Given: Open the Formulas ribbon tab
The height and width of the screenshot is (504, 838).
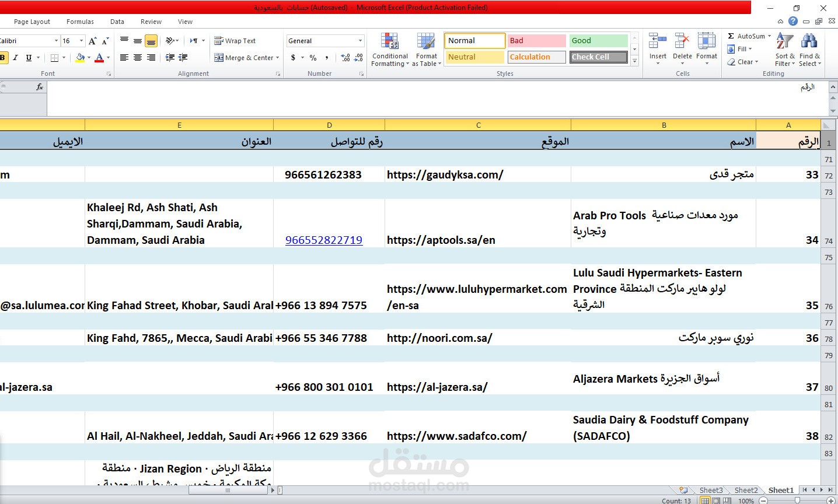Looking at the screenshot, I should (80, 22).
